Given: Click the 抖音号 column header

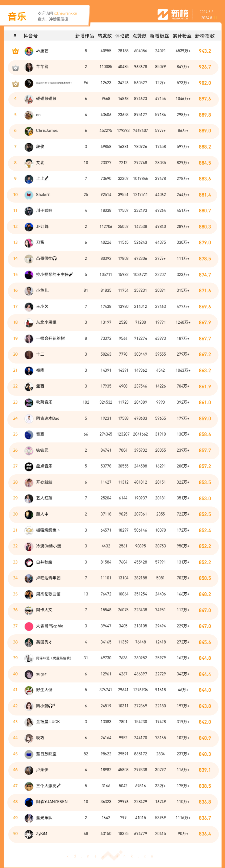Looking at the screenshot, I should 31,36.
